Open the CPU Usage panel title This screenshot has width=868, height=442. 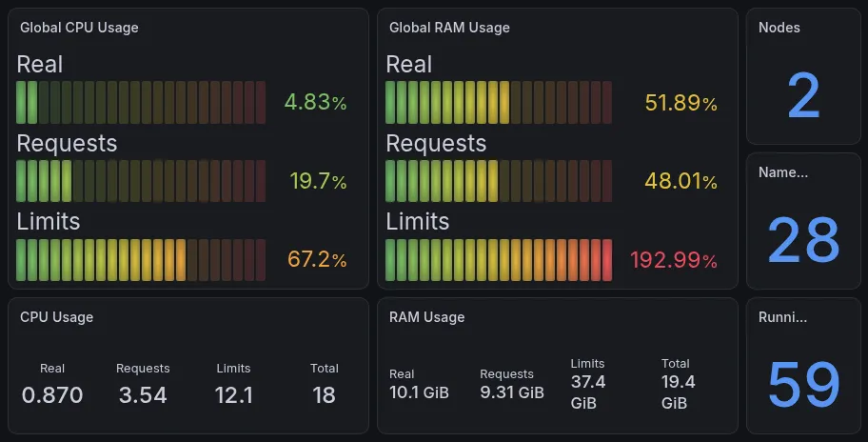pyautogui.click(x=56, y=317)
